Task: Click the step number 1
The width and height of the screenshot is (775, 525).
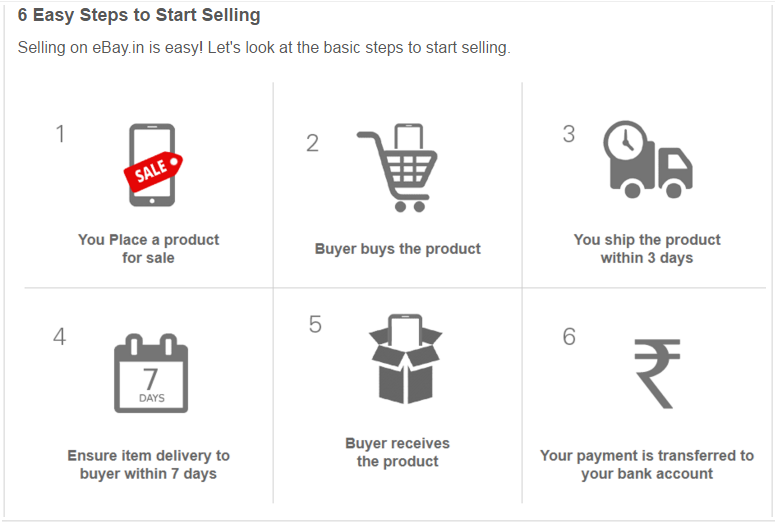Action: (x=60, y=134)
